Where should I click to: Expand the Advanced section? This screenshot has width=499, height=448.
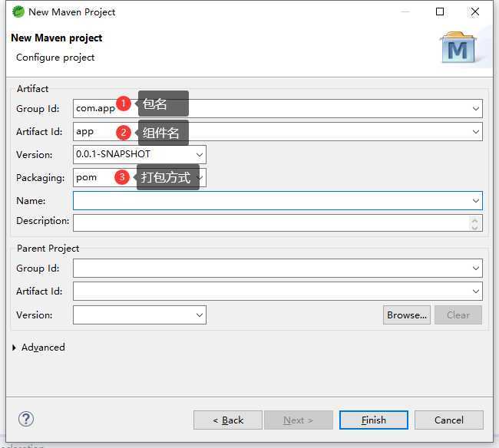(15, 348)
